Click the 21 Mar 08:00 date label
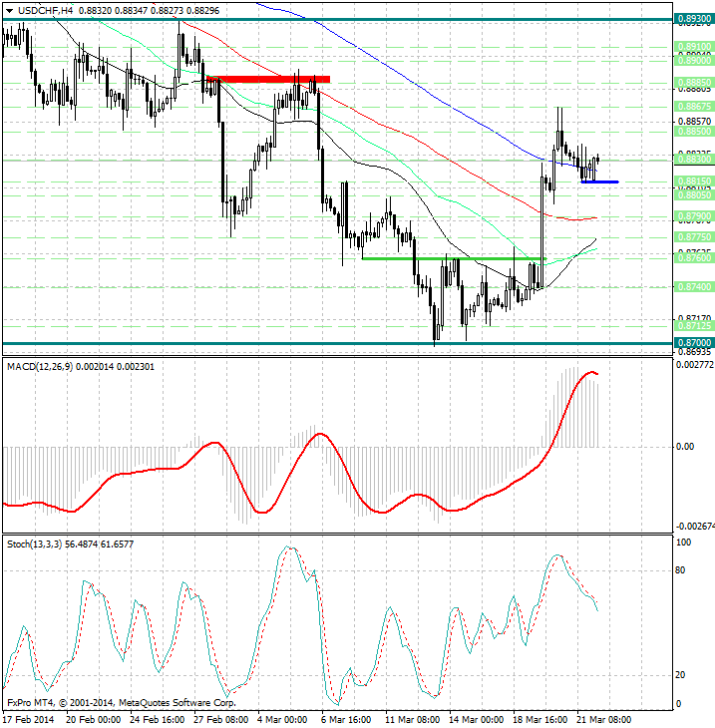This screenshot has height=728, width=715. [603, 720]
